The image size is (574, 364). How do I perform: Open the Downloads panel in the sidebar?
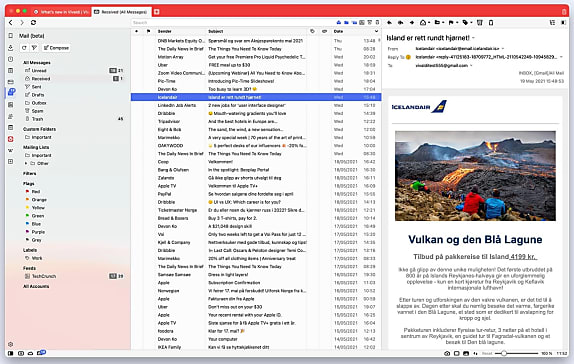pos(11,48)
